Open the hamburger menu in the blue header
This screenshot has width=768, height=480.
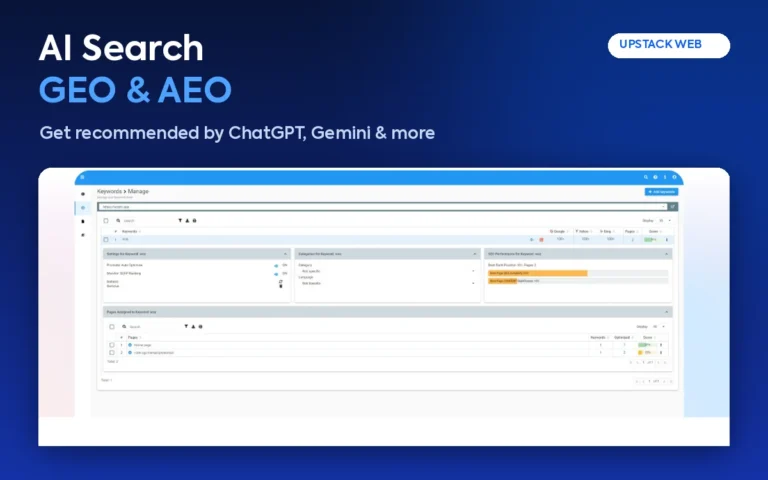[82, 177]
